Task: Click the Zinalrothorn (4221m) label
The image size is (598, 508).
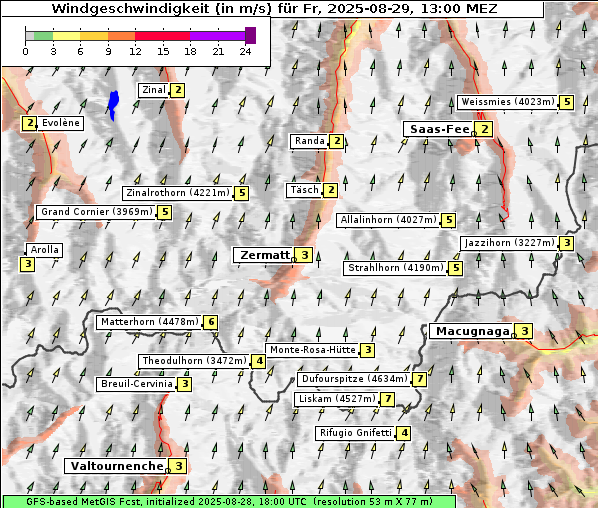Action: 178,193
